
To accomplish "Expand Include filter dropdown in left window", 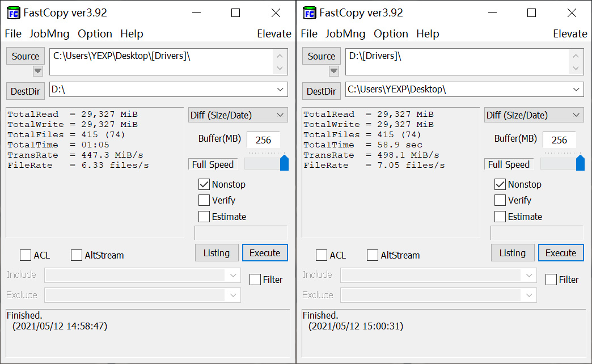I will pos(233,275).
